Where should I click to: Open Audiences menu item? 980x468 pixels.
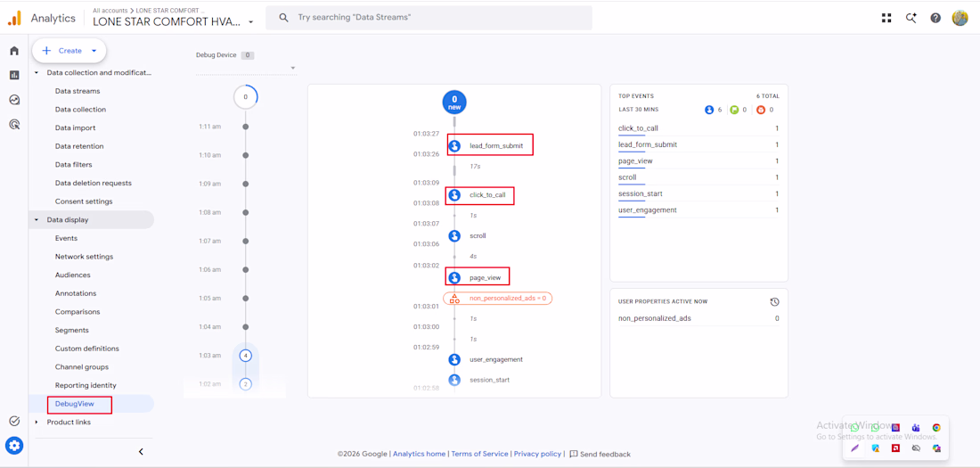[x=72, y=275]
